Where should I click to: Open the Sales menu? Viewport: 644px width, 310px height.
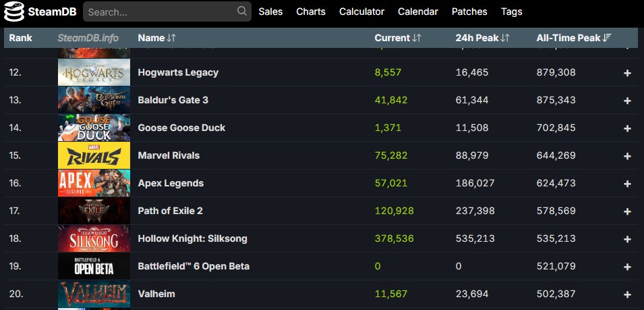click(x=270, y=11)
